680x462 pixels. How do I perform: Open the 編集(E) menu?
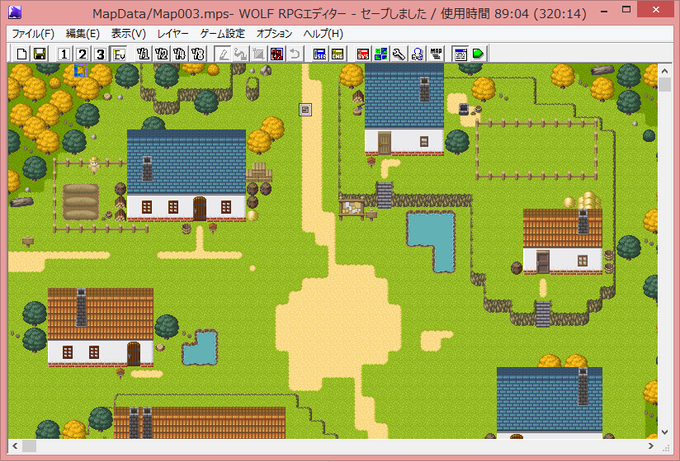click(82, 33)
